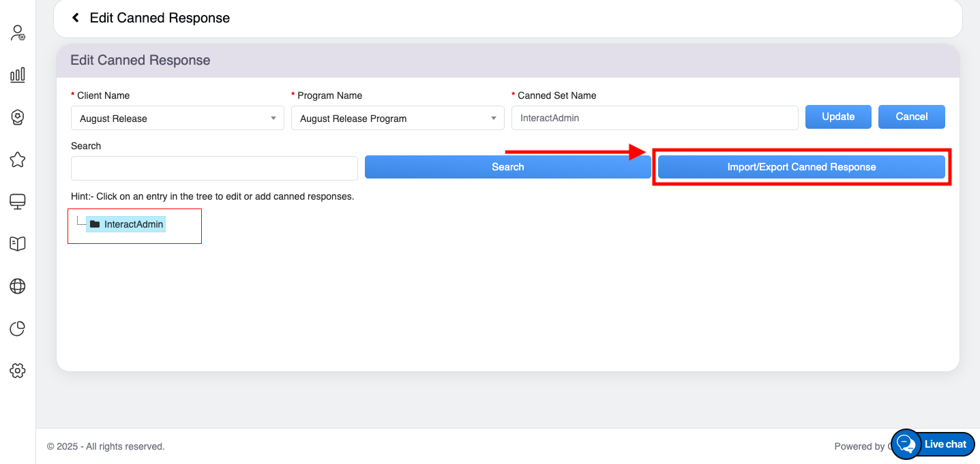The width and height of the screenshot is (980, 464).
Task: Open the Client Name dropdown
Action: coord(177,118)
